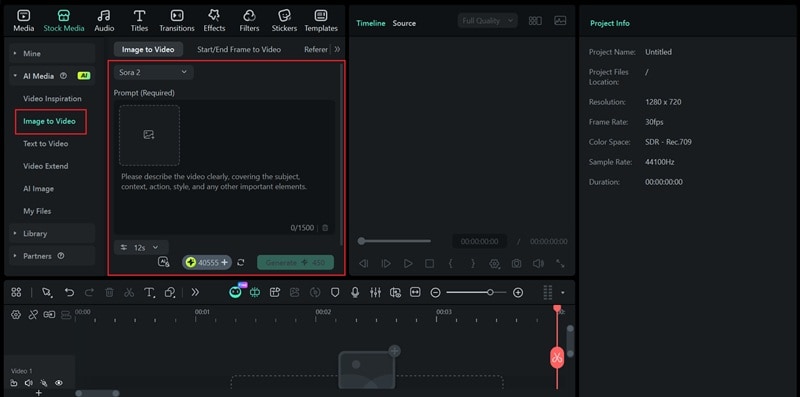Expand the Library section
Image resolution: width=800 pixels, height=397 pixels.
[x=52, y=233]
